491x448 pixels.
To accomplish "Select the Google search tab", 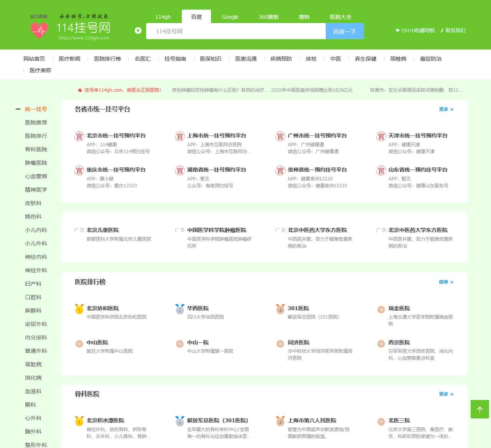I will click(x=230, y=17).
